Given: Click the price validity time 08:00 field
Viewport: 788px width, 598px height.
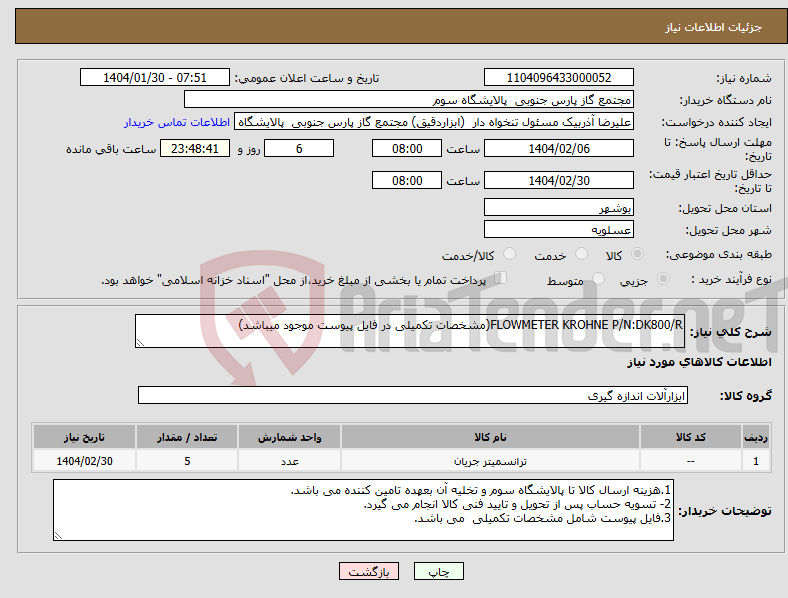Looking at the screenshot, I should click(407, 180).
